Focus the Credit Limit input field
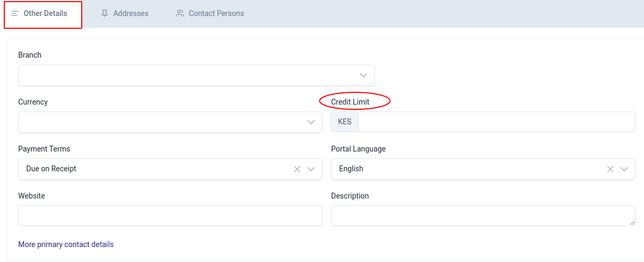644x262 pixels. (496, 122)
